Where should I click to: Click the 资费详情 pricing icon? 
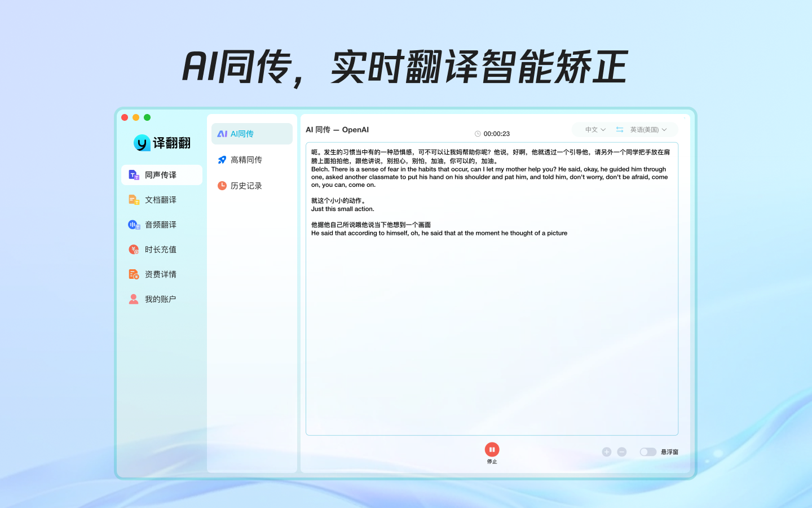[134, 274]
